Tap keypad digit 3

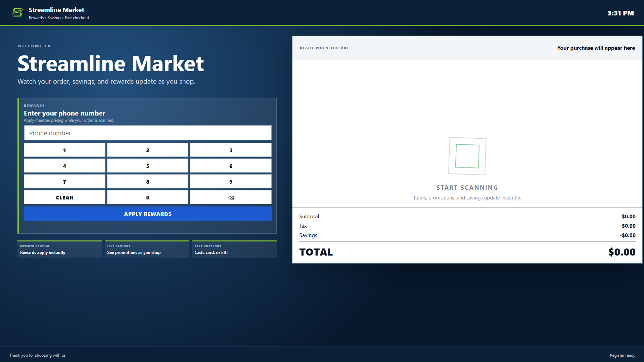[x=231, y=150]
